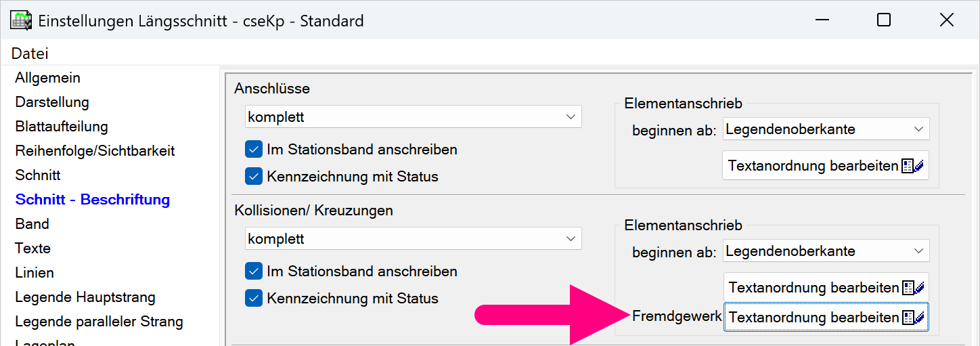Open the Darstellung settings page
Viewport: 980px width, 346px height.
[x=52, y=102]
